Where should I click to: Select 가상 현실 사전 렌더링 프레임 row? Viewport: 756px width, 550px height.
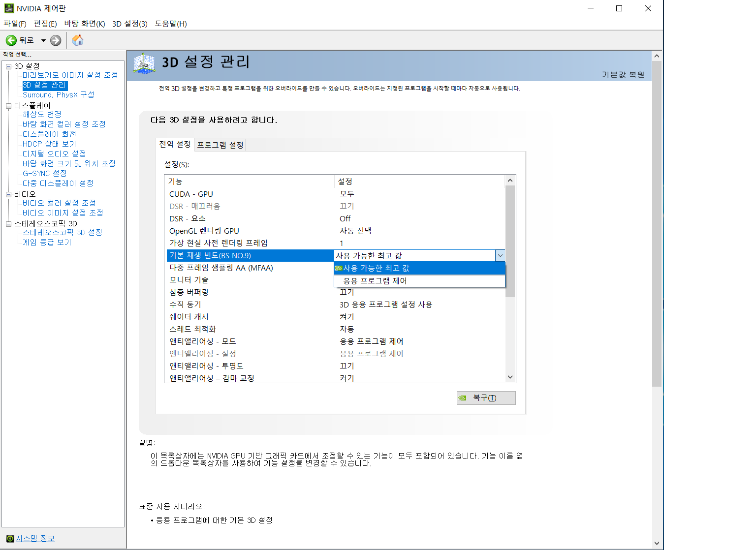pos(335,243)
